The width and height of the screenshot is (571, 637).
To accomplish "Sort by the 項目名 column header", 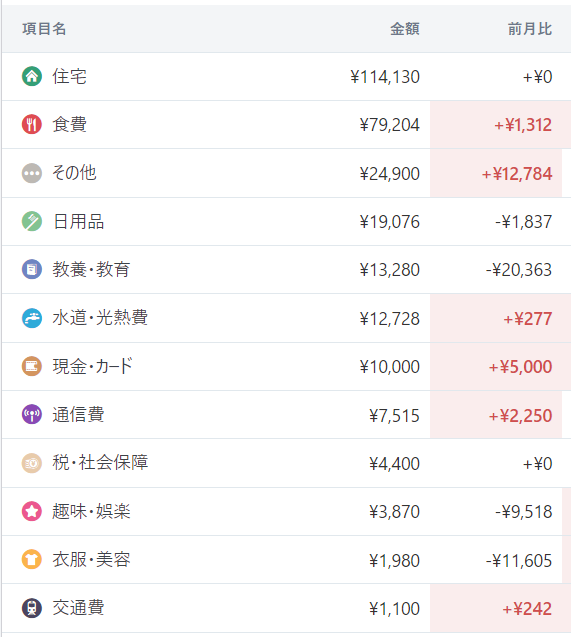I will click(44, 29).
